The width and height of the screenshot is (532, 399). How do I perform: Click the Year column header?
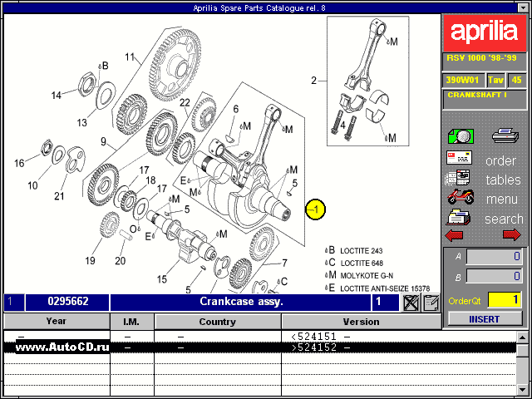[x=57, y=322]
